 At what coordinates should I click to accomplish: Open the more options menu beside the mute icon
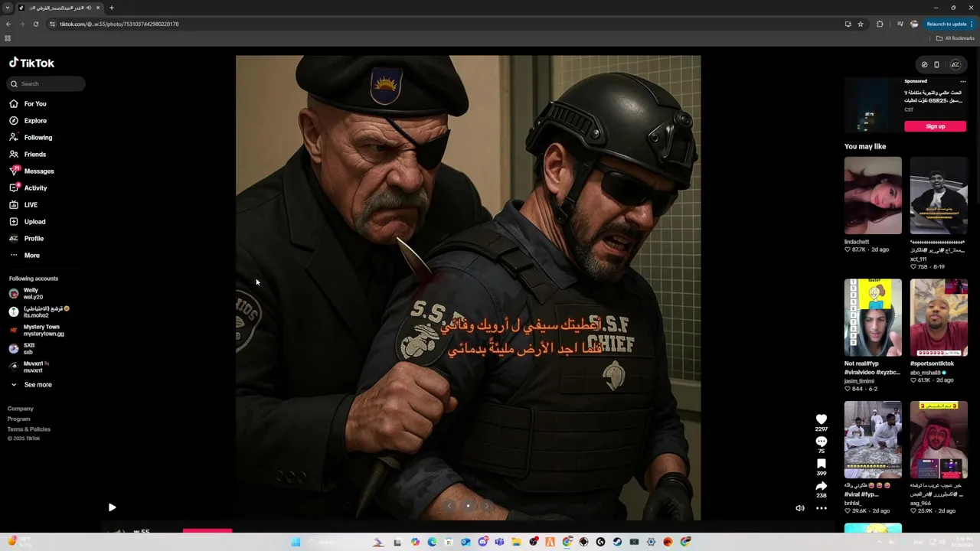coord(822,508)
